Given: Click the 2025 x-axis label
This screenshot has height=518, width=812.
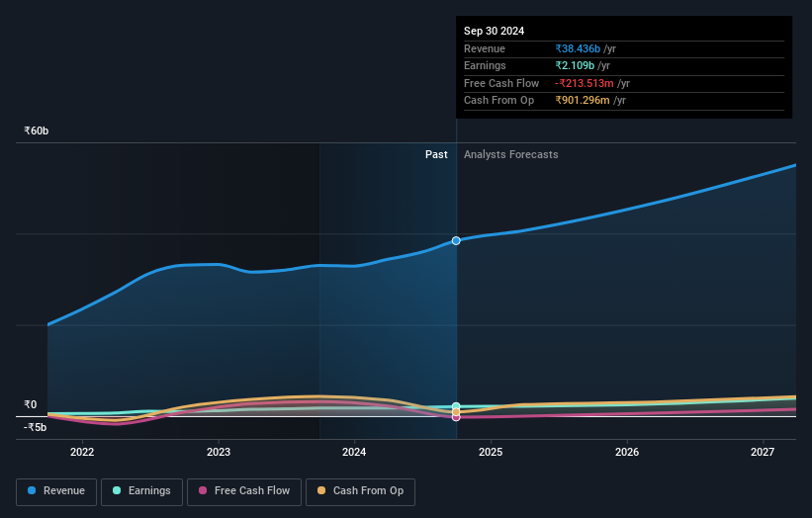Looking at the screenshot, I should 491,453.
